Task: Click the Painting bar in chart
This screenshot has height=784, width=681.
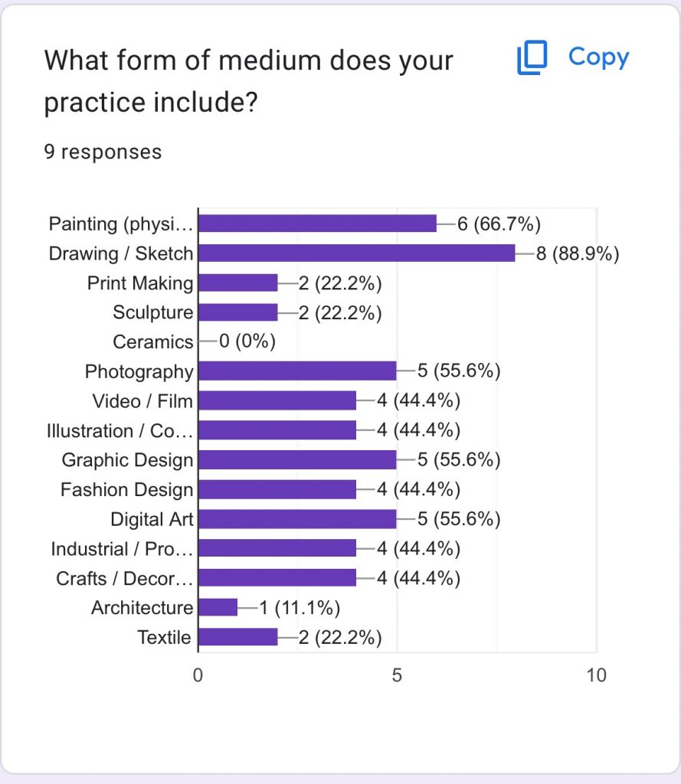Action: (317, 224)
